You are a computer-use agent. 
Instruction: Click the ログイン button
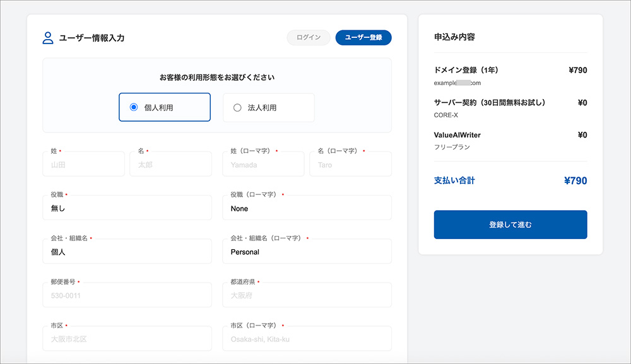(308, 37)
